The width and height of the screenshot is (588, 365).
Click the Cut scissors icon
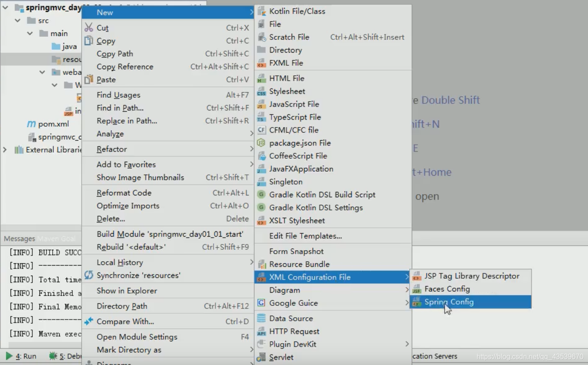pyautogui.click(x=89, y=28)
